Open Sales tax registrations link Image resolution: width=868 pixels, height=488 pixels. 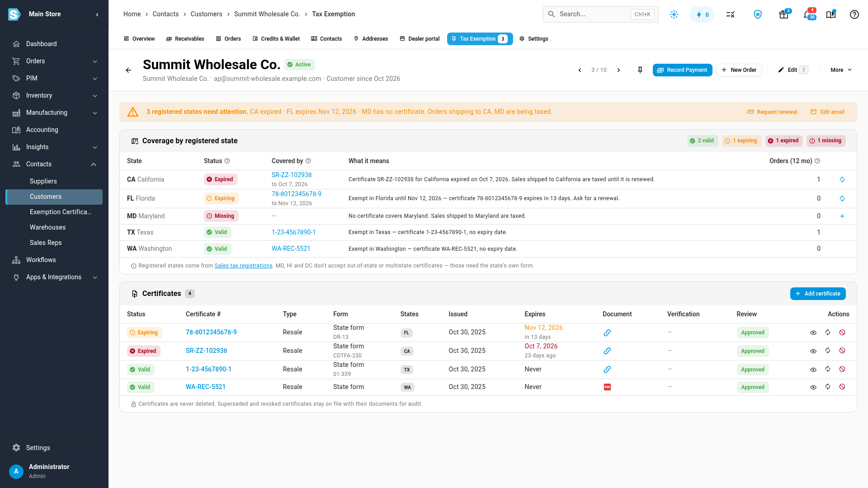(x=243, y=266)
